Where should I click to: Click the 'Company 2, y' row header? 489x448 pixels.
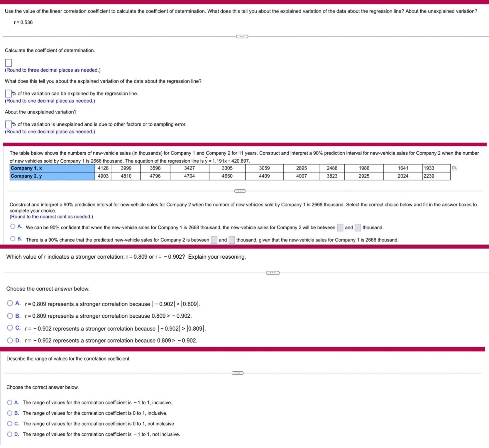[x=52, y=176]
